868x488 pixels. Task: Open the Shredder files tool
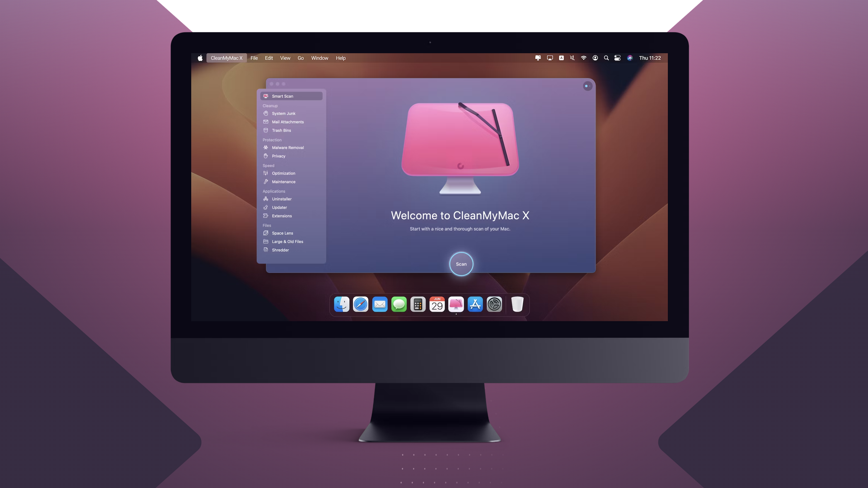[x=280, y=249]
